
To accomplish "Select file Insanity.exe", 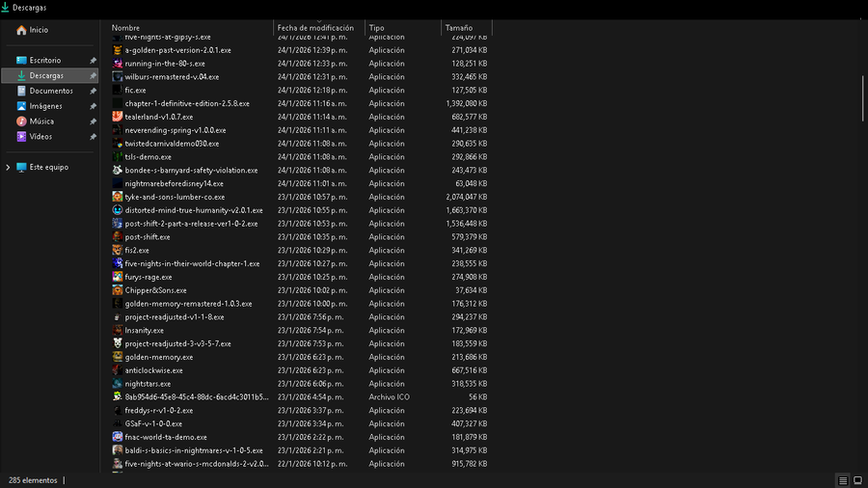I will (145, 330).
